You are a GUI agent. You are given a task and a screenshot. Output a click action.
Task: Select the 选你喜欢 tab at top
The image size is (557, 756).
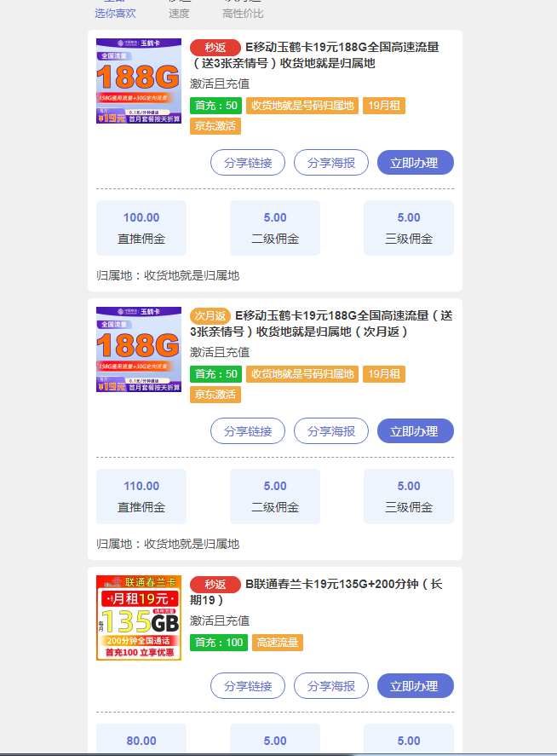115,12
